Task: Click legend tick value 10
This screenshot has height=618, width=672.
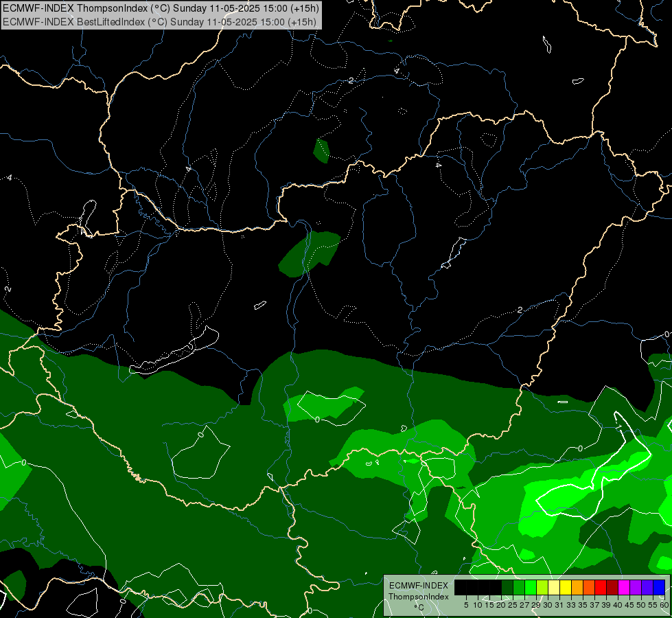Action: click(478, 605)
